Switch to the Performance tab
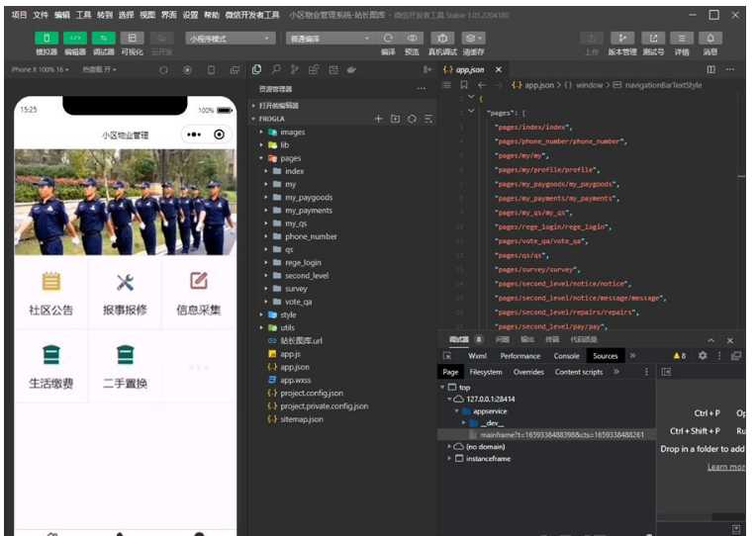This screenshot has height=536, width=756. [520, 356]
